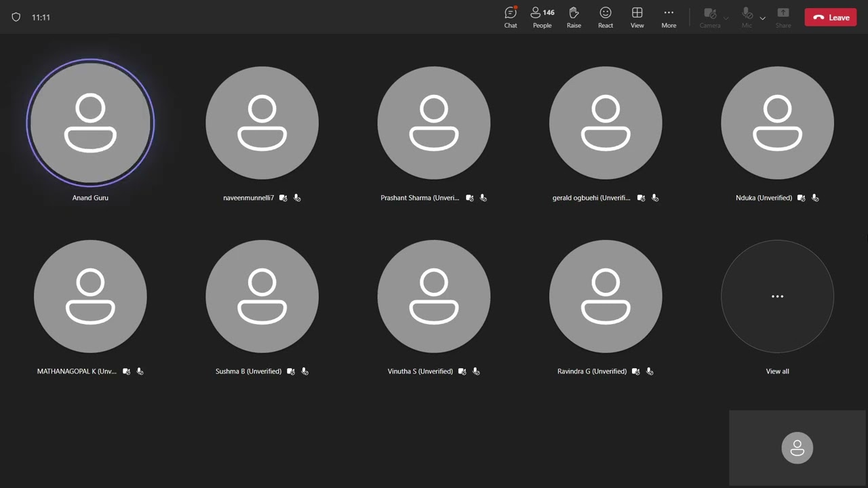This screenshot has width=868, height=488.
Task: Select Prashant Sharma's avatar
Action: [434, 123]
